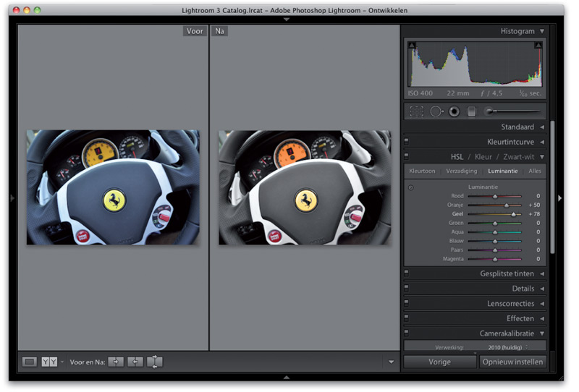
Task: Select the Graduated Filter tool
Action: (472, 111)
